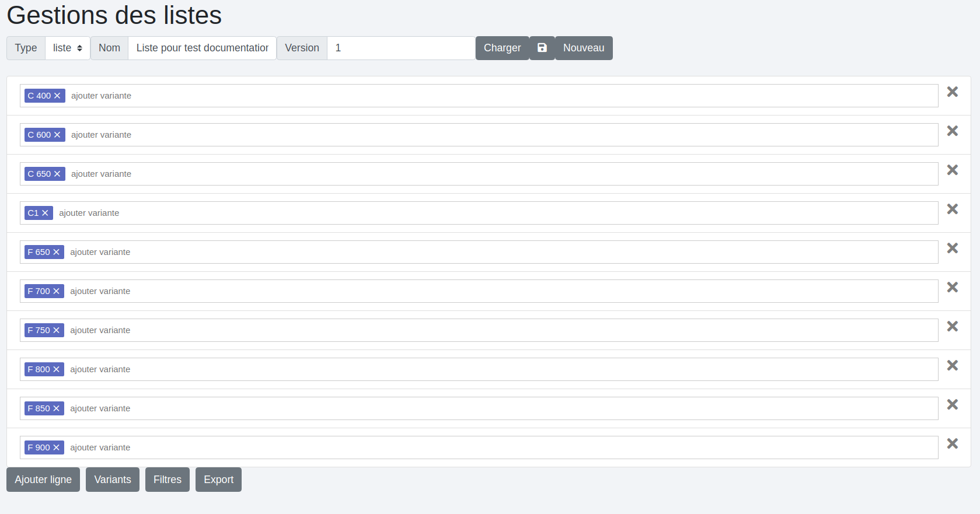980x514 pixels.
Task: Remove the F 850 tag
Action: (x=57, y=408)
